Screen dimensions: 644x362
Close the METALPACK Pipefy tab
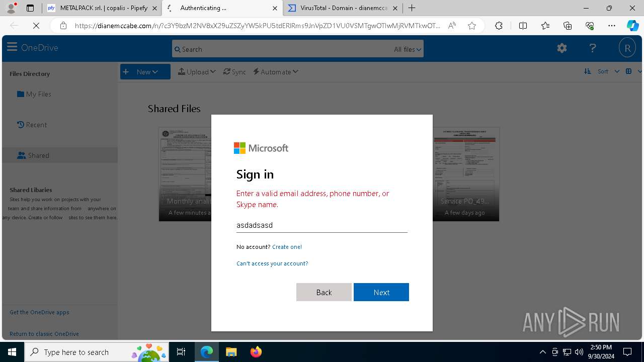click(154, 8)
